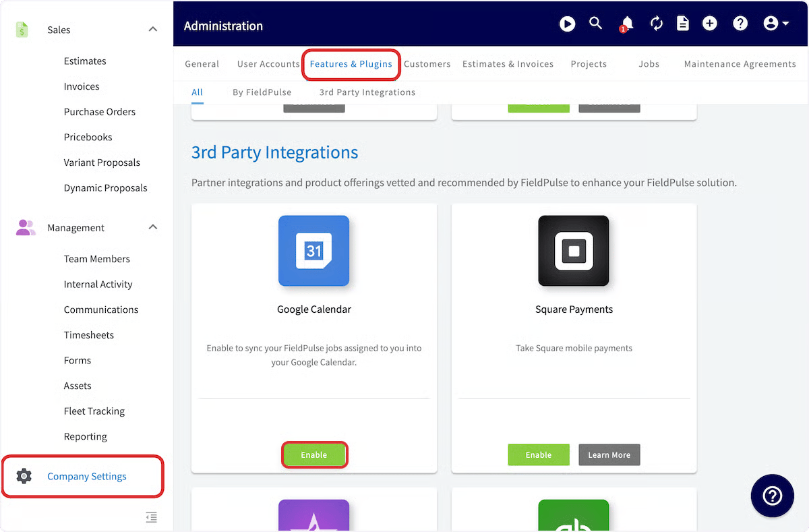Open Timesheets in the sidebar
Viewport: 809px width, 532px height.
tap(89, 335)
